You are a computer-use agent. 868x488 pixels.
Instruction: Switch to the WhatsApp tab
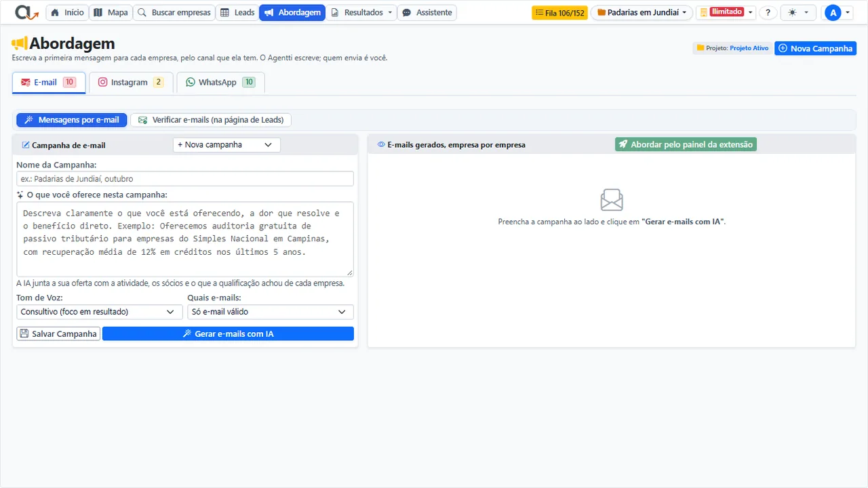pos(220,82)
